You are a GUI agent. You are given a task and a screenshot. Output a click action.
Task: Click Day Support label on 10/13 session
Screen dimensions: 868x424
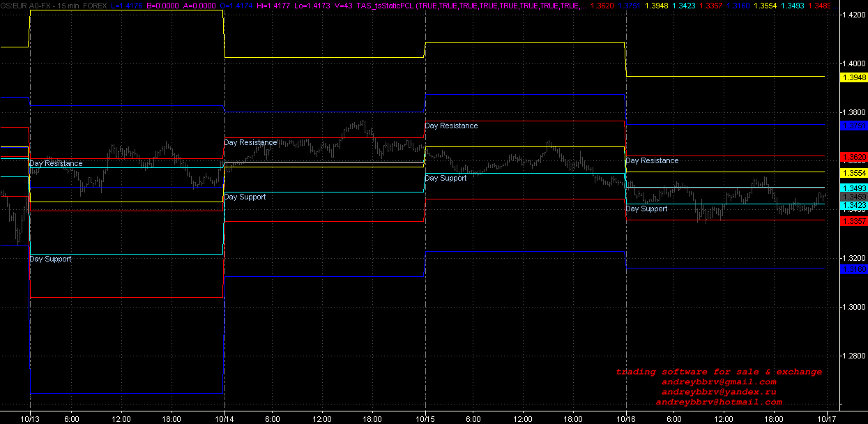(x=50, y=259)
